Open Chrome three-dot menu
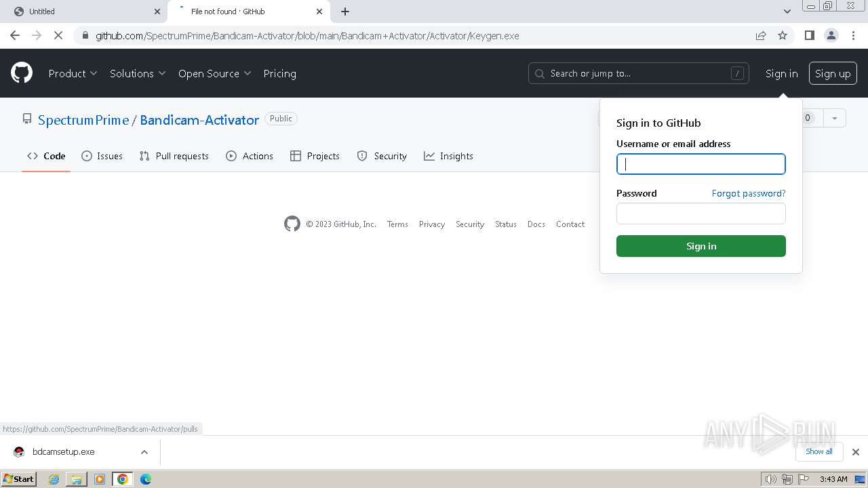The width and height of the screenshot is (868, 488). coord(853,35)
